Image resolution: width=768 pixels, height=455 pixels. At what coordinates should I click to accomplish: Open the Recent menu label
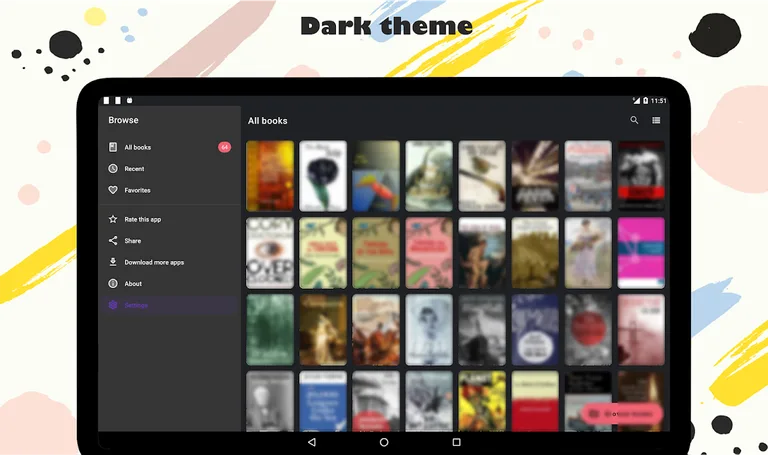(x=134, y=169)
